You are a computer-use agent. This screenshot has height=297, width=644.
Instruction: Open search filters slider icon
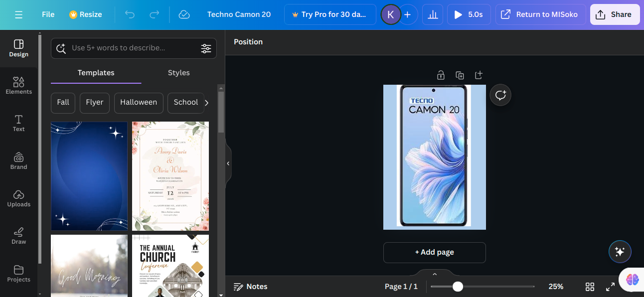(206, 48)
